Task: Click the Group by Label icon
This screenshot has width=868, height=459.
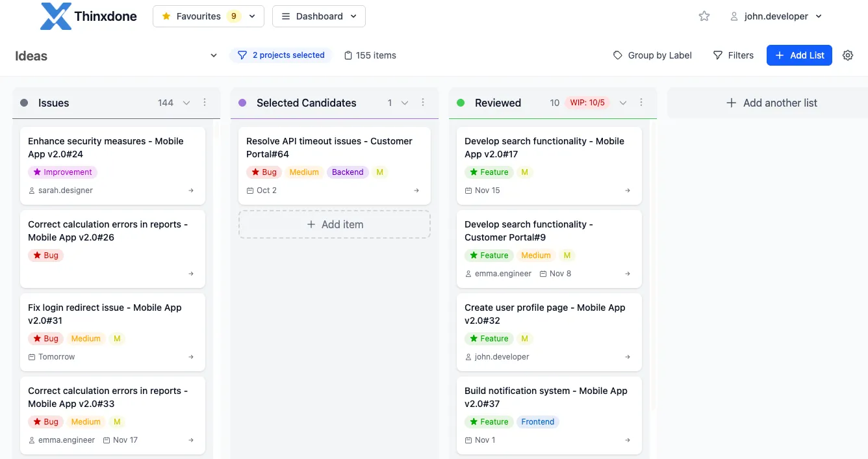Action: click(x=617, y=55)
